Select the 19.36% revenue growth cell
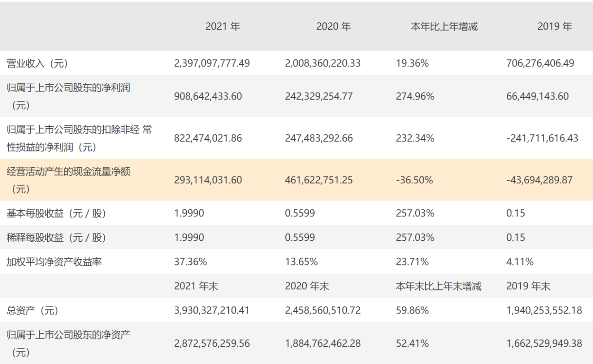The image size is (593, 364). pyautogui.click(x=412, y=63)
